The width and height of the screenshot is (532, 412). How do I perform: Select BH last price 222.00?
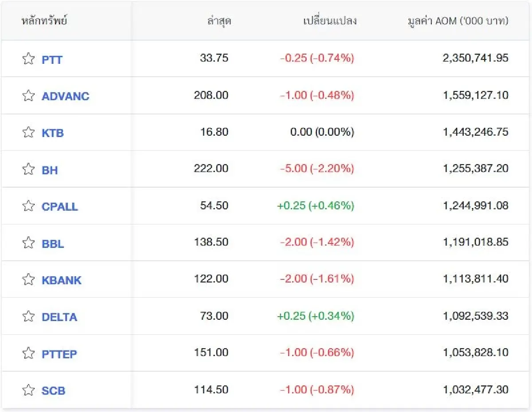coord(211,169)
